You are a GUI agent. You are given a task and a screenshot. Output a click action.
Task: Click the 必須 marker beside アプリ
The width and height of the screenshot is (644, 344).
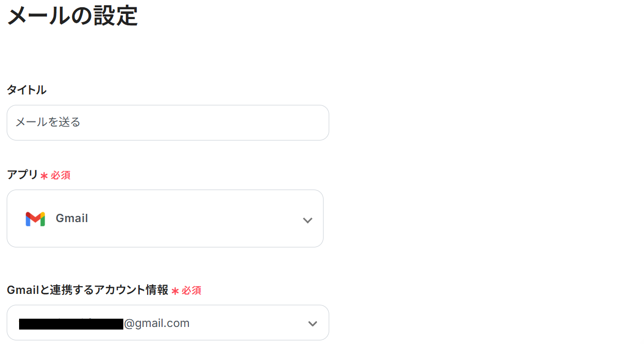(x=60, y=176)
